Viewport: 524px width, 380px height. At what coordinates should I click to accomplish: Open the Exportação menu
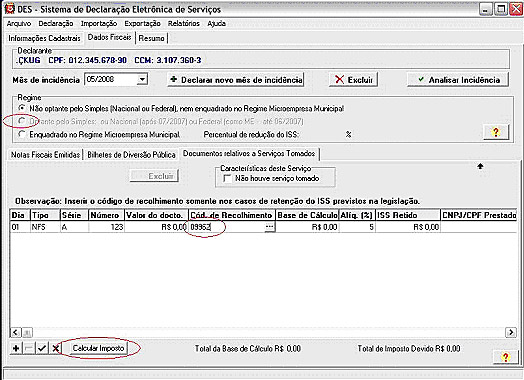(142, 24)
